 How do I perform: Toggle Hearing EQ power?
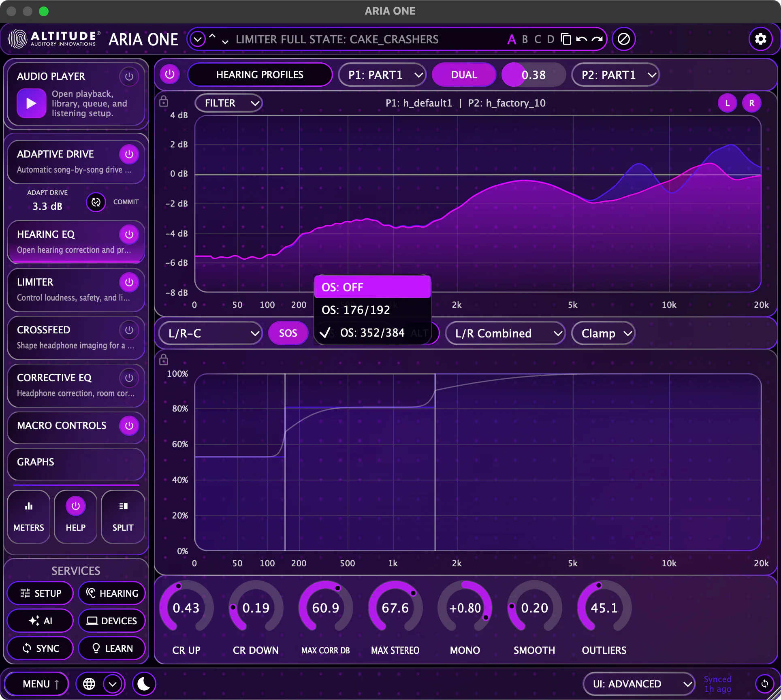point(129,234)
